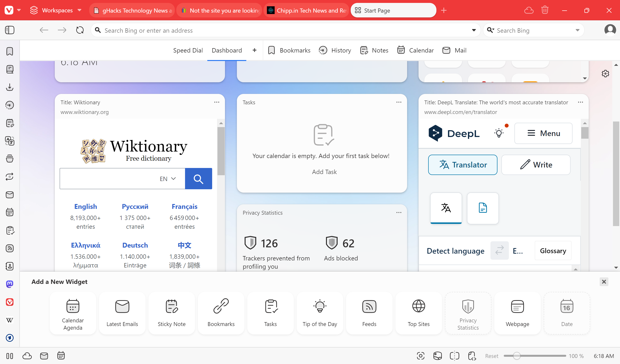Select the Dashboard tab
Image resolution: width=620 pixels, height=364 pixels.
(x=227, y=50)
